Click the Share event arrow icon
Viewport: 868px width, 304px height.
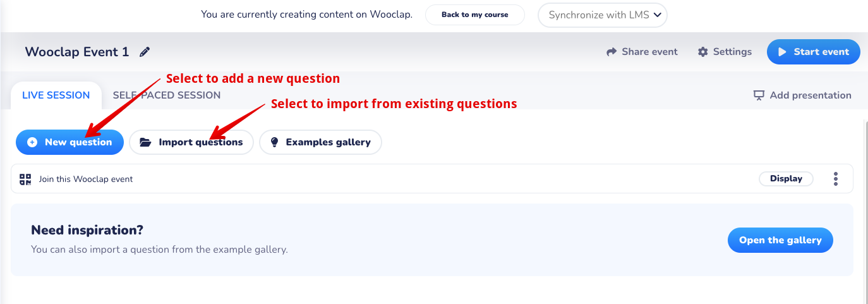point(612,52)
